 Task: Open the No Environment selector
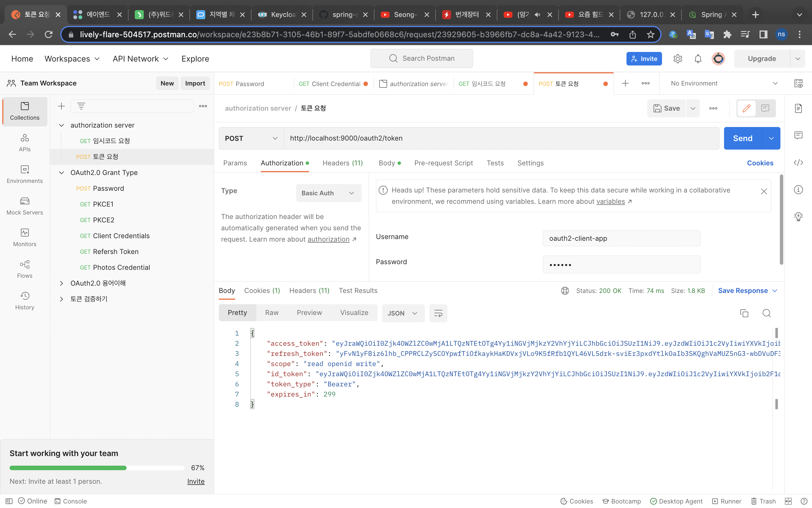click(x=724, y=83)
